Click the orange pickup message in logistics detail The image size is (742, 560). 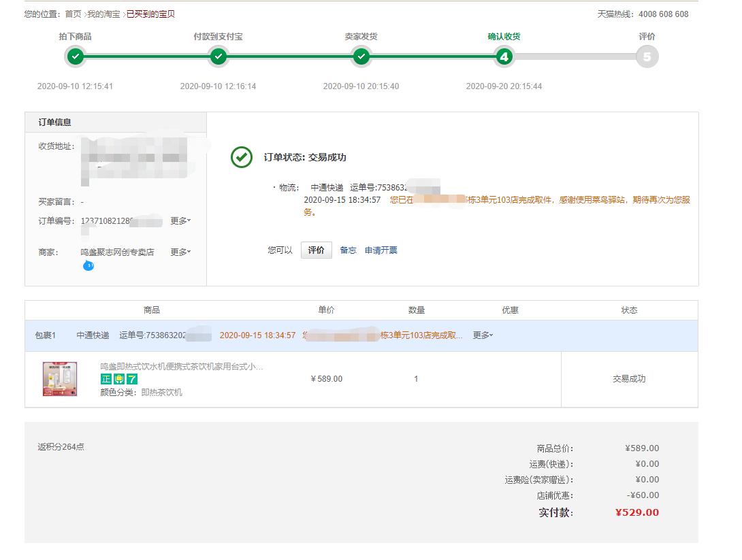[x=497, y=205]
